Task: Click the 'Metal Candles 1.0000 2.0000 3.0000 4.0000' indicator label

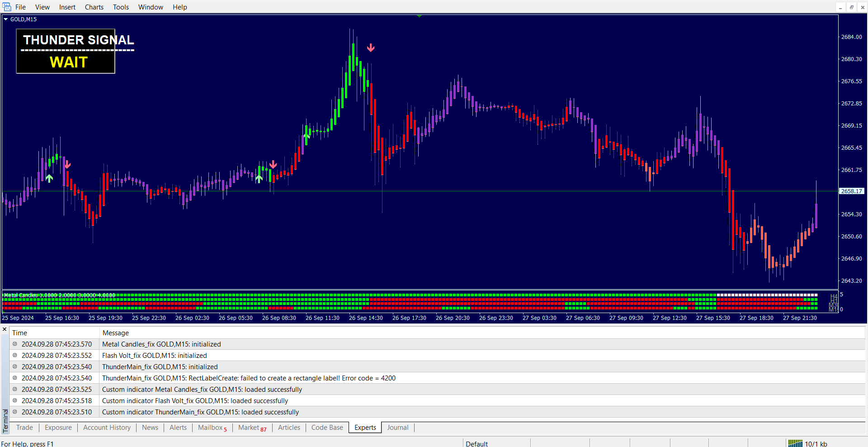Action: [60, 295]
